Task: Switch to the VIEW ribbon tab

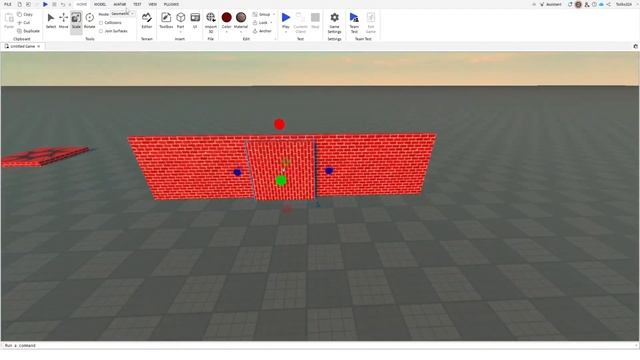Action: (153, 4)
